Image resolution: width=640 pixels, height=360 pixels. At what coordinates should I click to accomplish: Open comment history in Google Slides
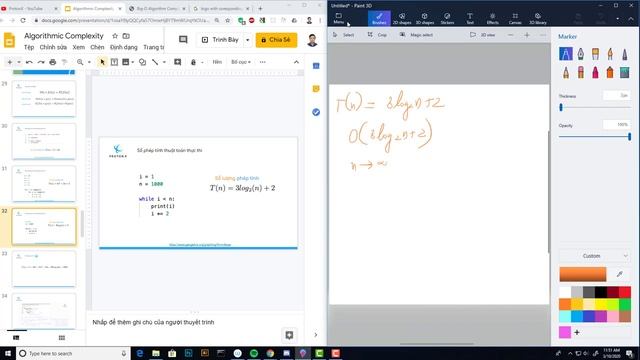[183, 40]
